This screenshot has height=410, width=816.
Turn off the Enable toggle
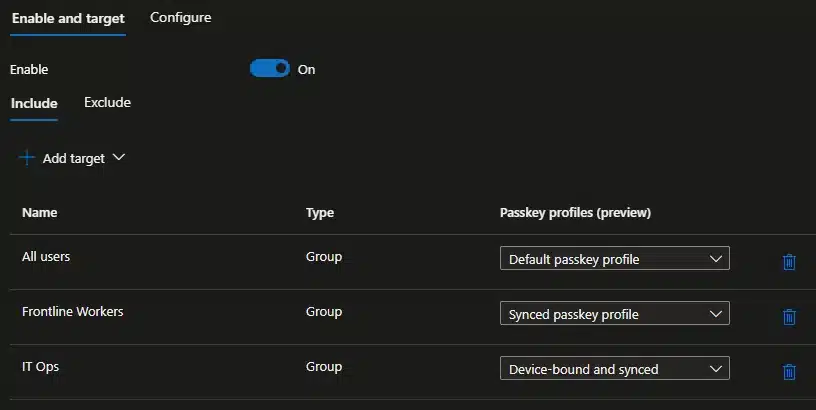pyautogui.click(x=269, y=69)
